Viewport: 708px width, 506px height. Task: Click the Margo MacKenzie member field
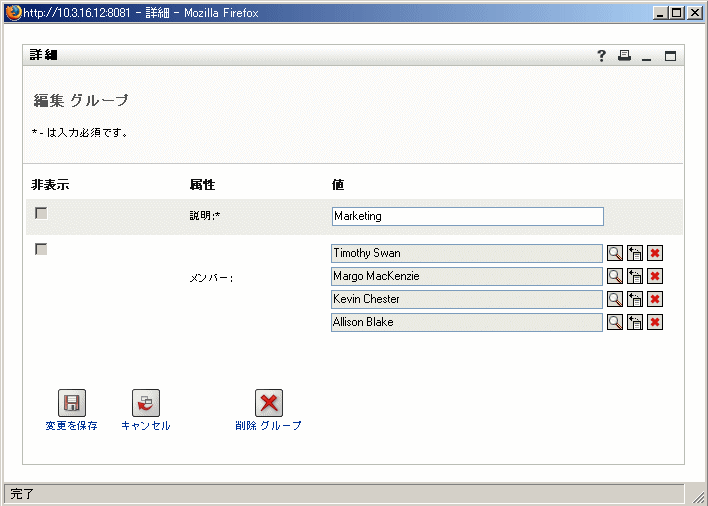click(467, 276)
